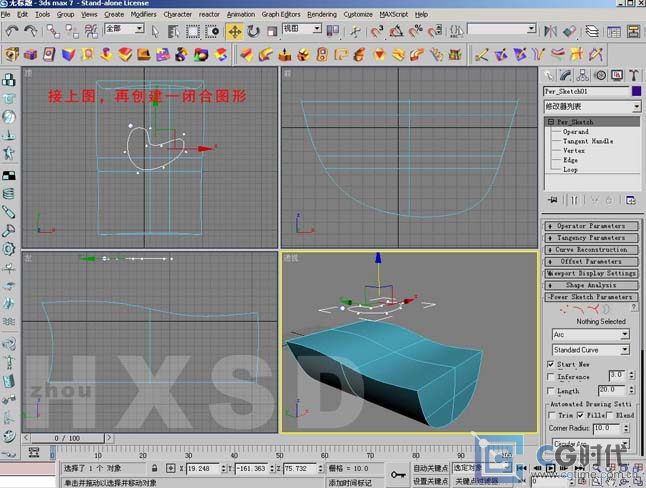Screen dimensions: 646x488
Task: Select the Vertex sub-object level
Action: [x=573, y=151]
